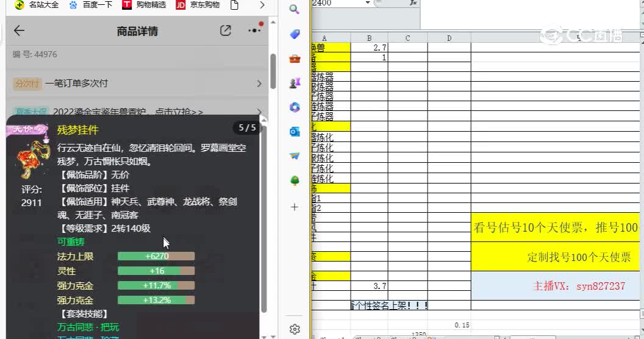Open the sidebar search icon

pyautogui.click(x=294, y=9)
